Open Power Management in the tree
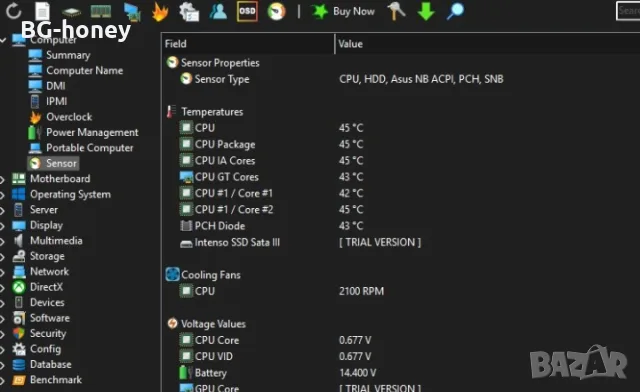Screen dimensions: 640x392 (92, 132)
